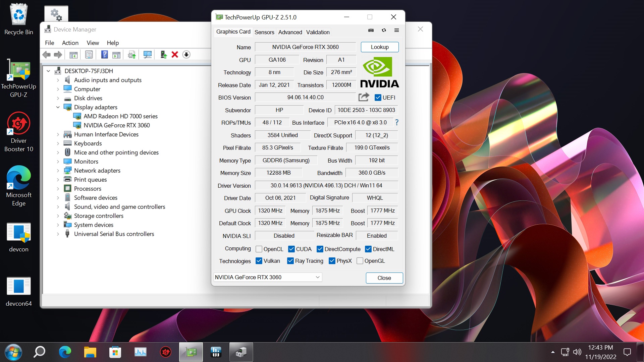Toggle the PhysX checkbox
This screenshot has width=644, height=362.
coord(332,261)
